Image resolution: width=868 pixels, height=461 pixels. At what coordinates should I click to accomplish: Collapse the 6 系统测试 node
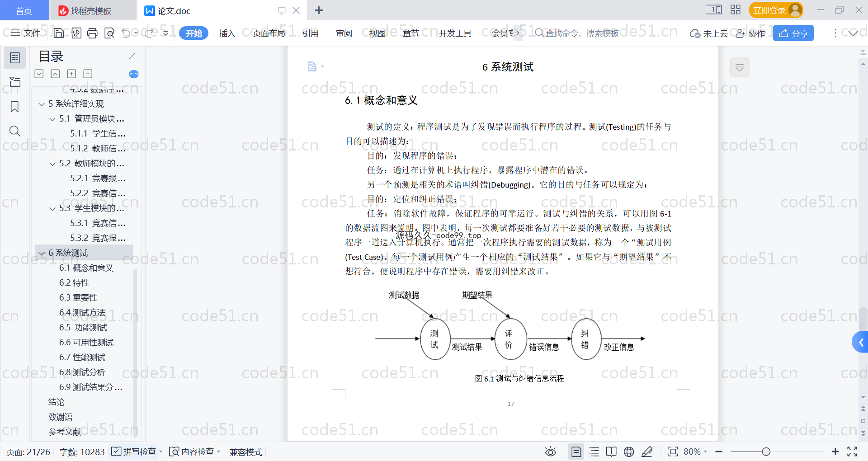(42, 254)
